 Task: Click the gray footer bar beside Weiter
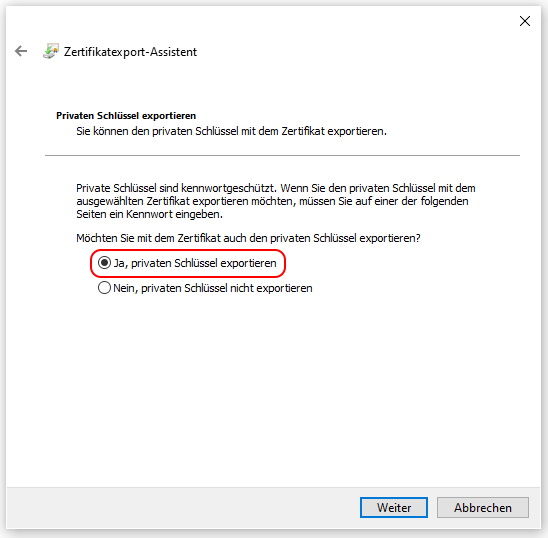[x=182, y=508]
